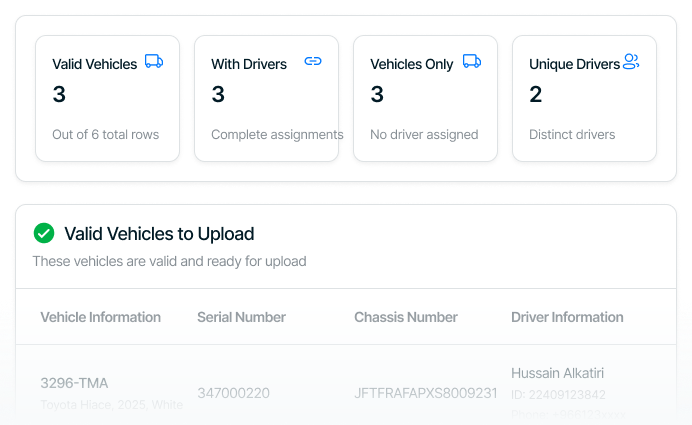Click the Chassis Number column header
The image size is (692, 425).
(x=406, y=317)
